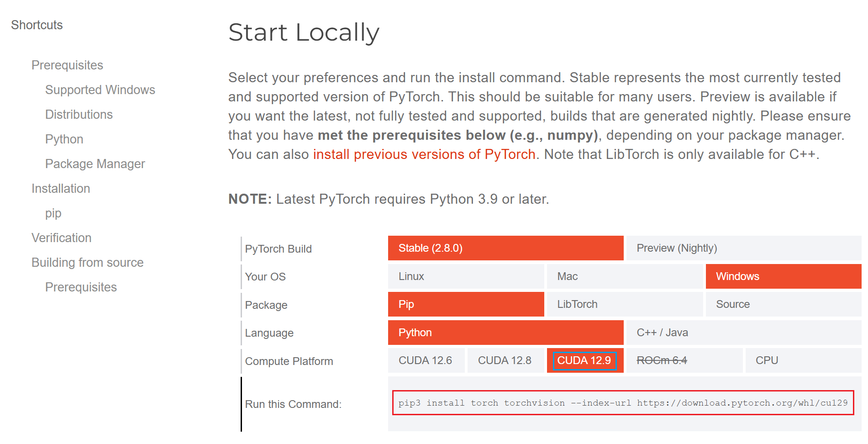Viewport: 868px width, 444px height.
Task: Select CPU as compute platform
Action: tap(803, 360)
